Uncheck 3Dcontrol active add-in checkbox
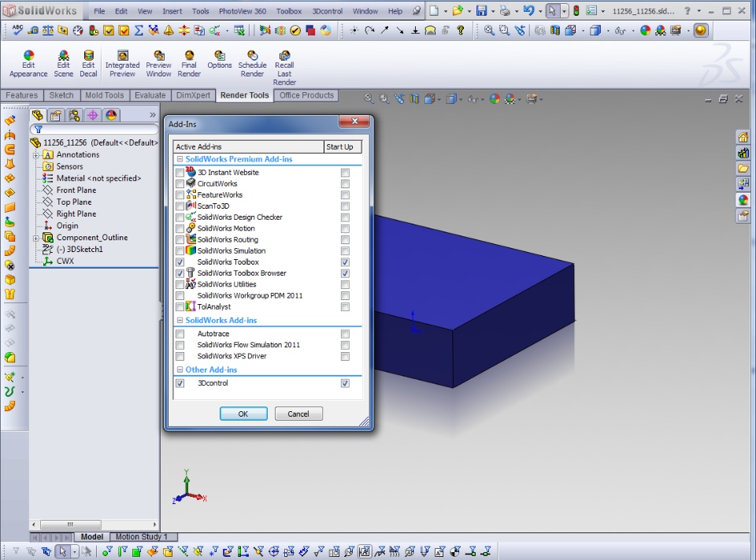Image resolution: width=756 pixels, height=560 pixels. coord(180,383)
